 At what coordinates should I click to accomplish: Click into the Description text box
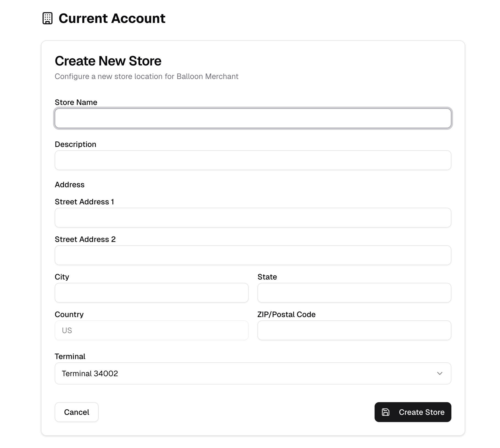pyautogui.click(x=252, y=160)
